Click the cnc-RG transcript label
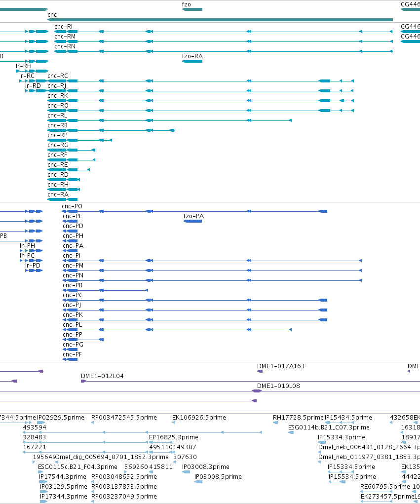Image resolution: width=420 pixels, height=504 pixels. point(58,145)
